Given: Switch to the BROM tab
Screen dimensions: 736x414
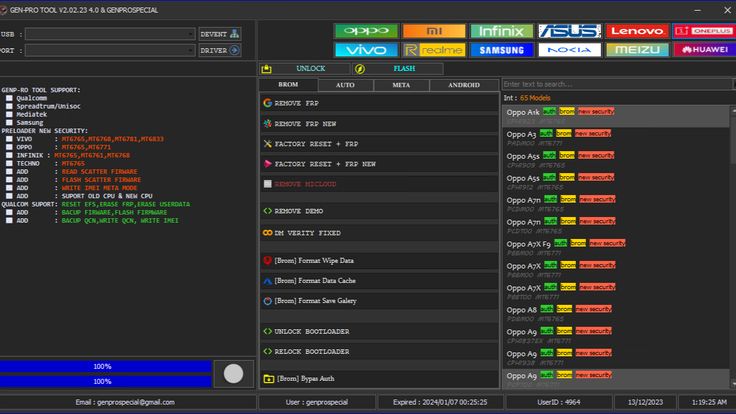Looking at the screenshot, I should pyautogui.click(x=288, y=84).
